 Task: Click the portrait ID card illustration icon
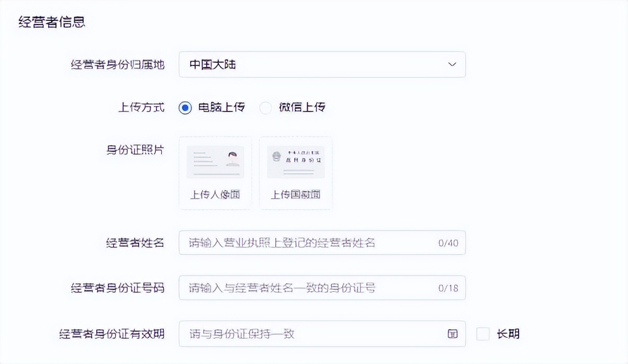point(215,162)
